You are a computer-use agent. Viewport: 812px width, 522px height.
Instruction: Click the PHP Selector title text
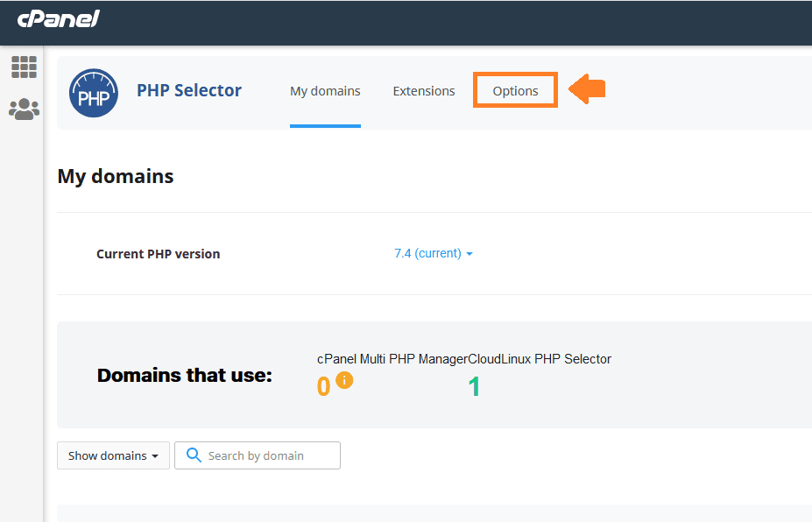coord(189,90)
